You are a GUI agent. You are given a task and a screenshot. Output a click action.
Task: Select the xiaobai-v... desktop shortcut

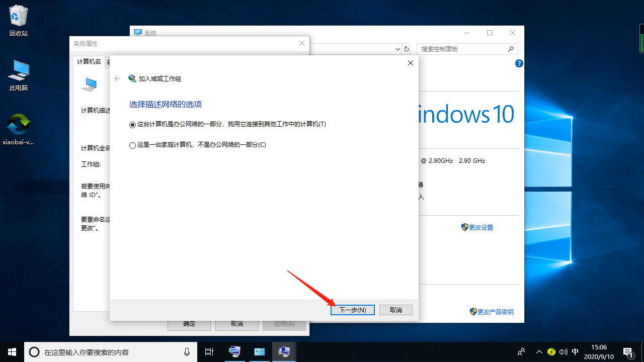tap(19, 130)
